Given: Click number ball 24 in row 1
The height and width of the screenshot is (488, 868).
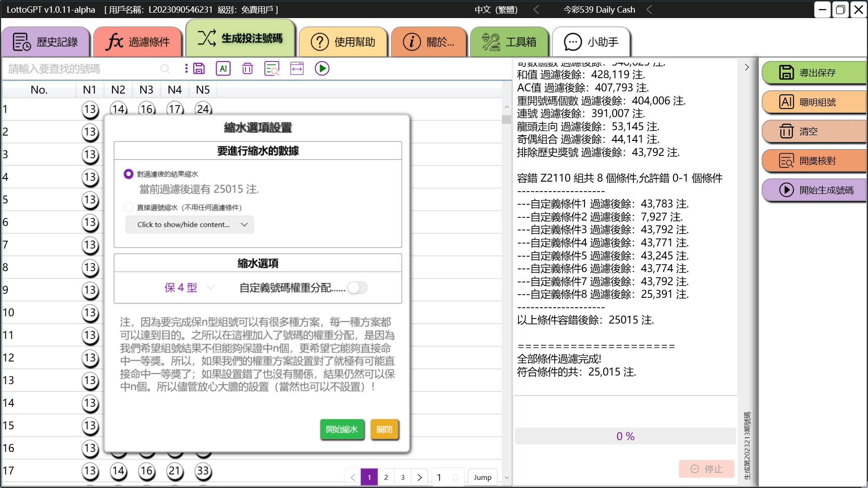Looking at the screenshot, I should tap(203, 109).
